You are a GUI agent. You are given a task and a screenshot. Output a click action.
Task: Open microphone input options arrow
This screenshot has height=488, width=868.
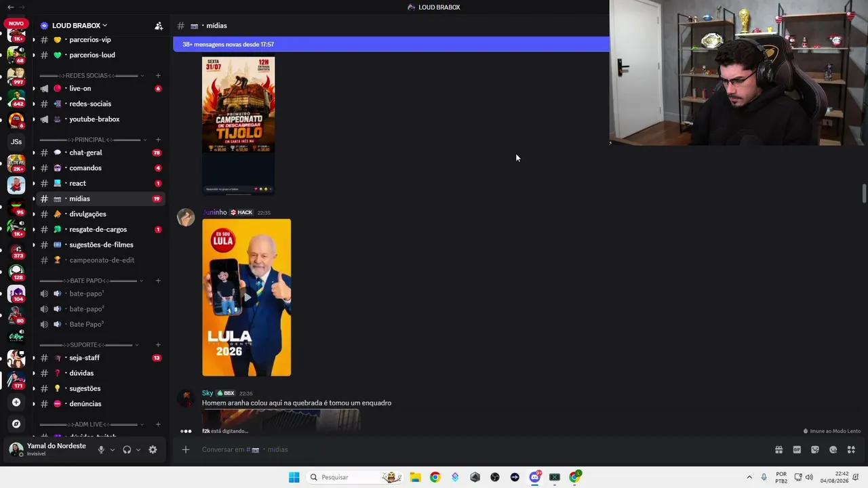pos(113,449)
